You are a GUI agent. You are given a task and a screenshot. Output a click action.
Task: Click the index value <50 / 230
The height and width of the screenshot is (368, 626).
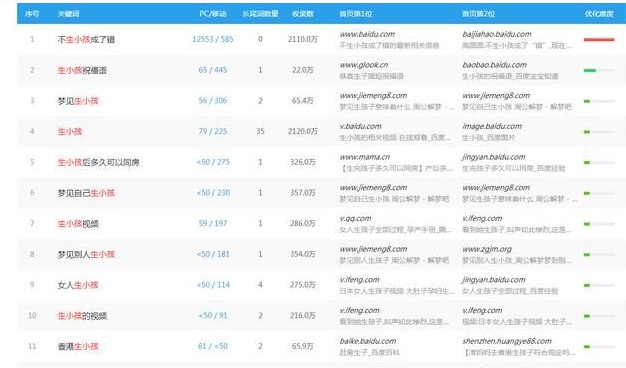click(213, 193)
